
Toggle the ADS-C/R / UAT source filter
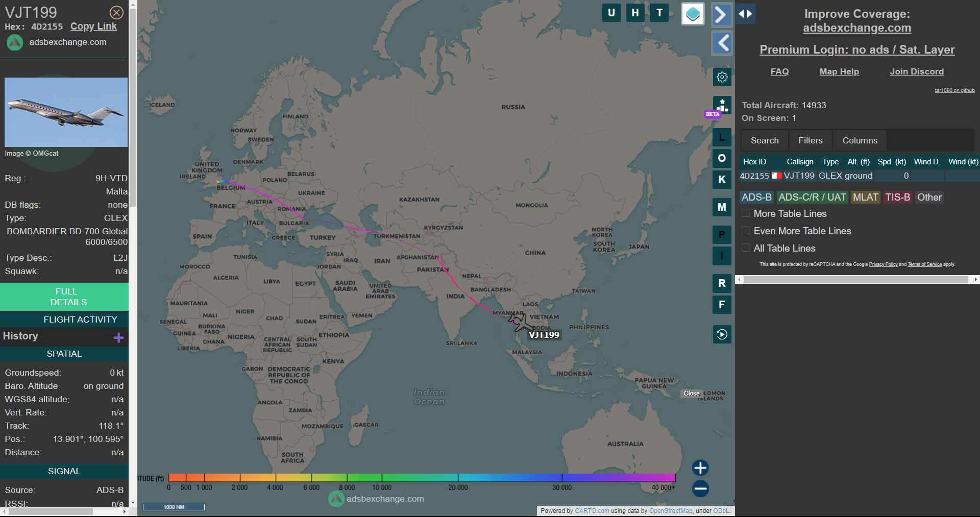point(812,198)
